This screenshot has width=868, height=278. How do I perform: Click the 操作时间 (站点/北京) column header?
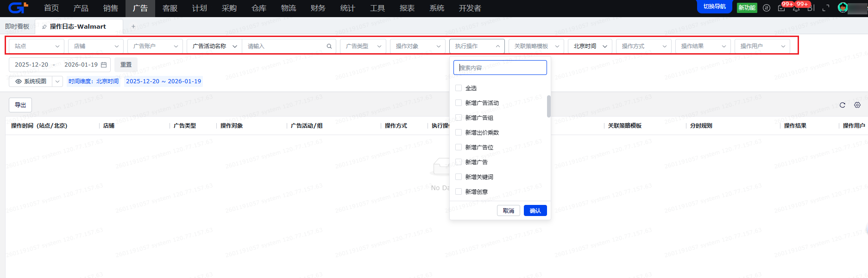(39, 126)
